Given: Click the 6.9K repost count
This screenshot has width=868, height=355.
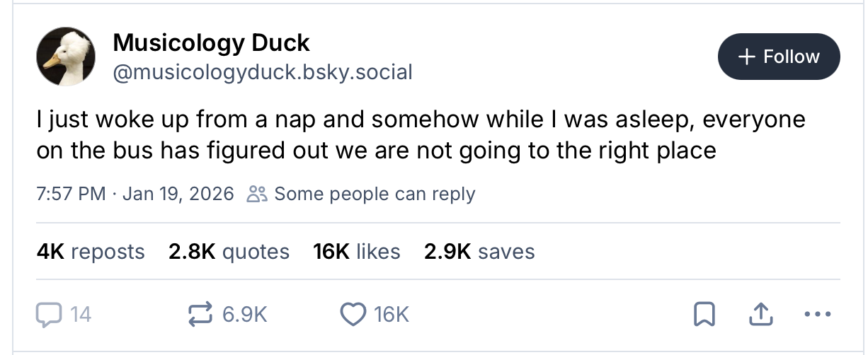Looking at the screenshot, I should (x=245, y=314).
